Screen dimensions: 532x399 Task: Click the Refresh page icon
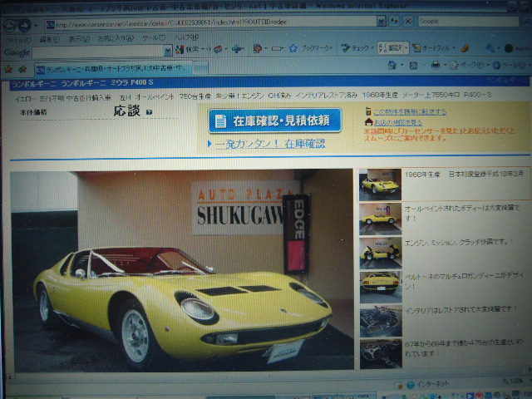[394, 22]
